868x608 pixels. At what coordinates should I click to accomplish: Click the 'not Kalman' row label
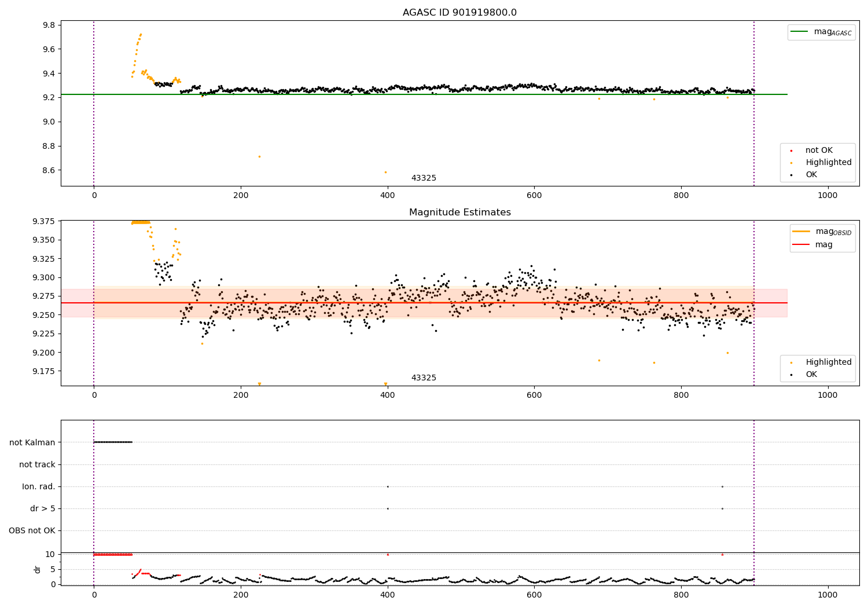pos(32,442)
